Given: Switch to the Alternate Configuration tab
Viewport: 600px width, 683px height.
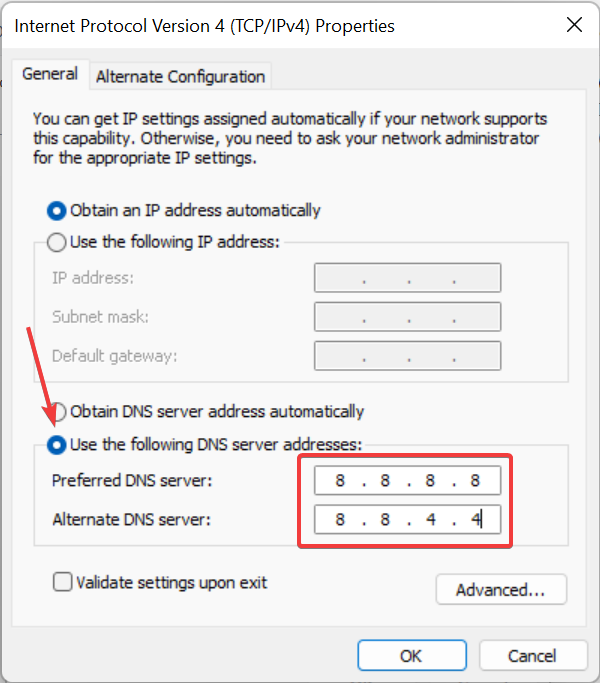Looking at the screenshot, I should 180,77.
